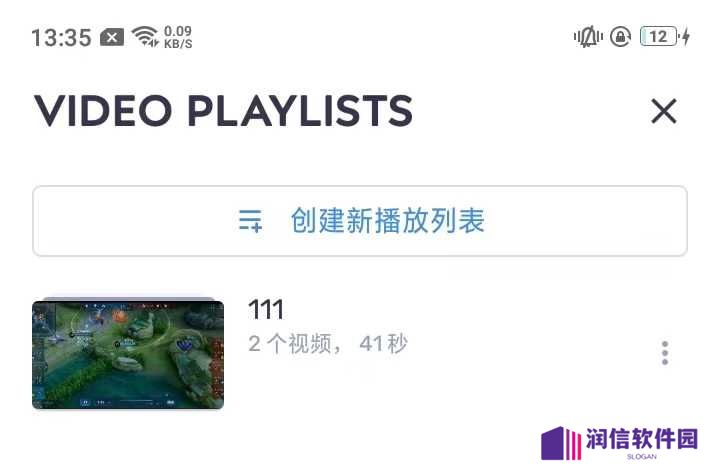Viewport: 720px width, 468px height.
Task: Tap the 0.09 KB/S network speed indicator
Action: click(x=178, y=37)
